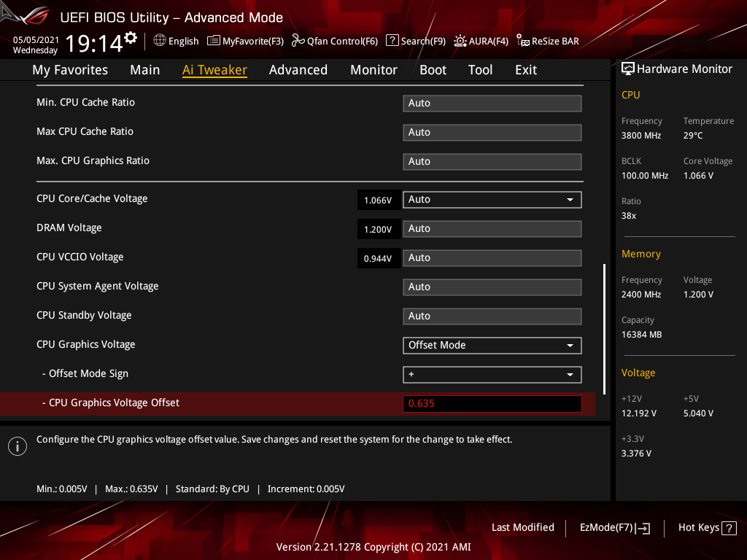Open CPU Graphics Voltage Offset Mode dropdown
The image size is (747, 560).
click(x=492, y=345)
